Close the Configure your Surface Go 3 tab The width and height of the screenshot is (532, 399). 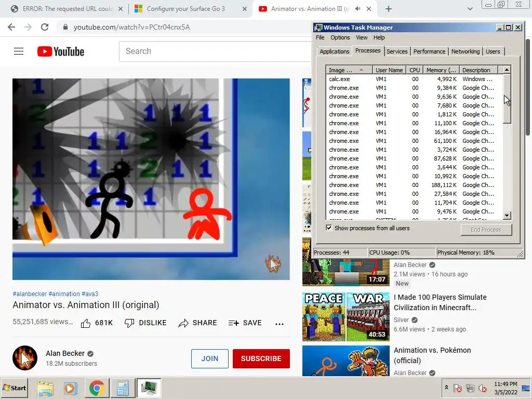[x=245, y=9]
